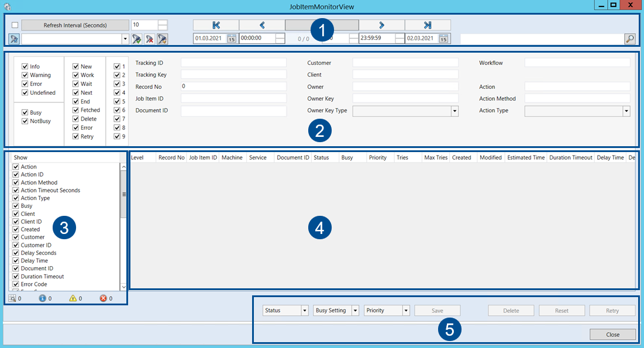
Task: Uncheck the Warning level checkbox
Action: click(25, 75)
